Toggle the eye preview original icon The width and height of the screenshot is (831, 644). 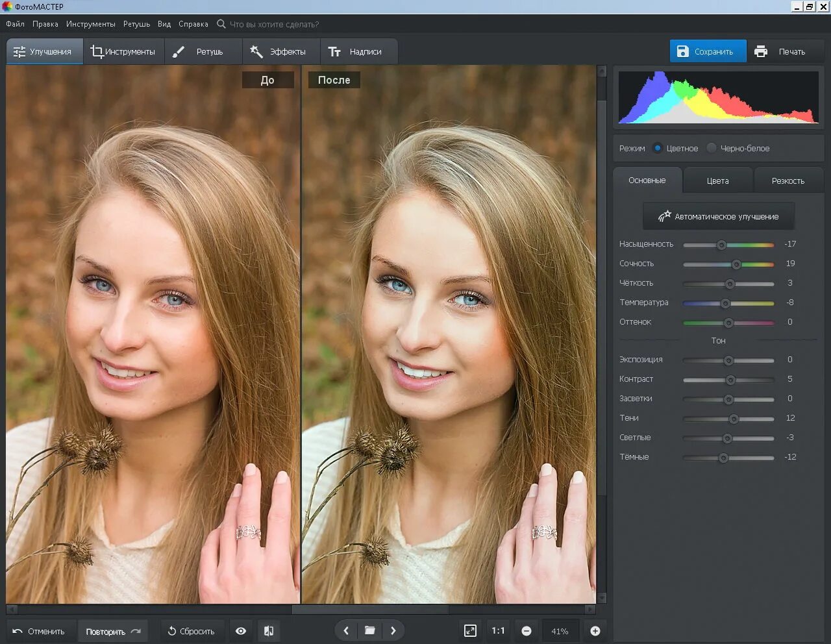click(x=241, y=631)
